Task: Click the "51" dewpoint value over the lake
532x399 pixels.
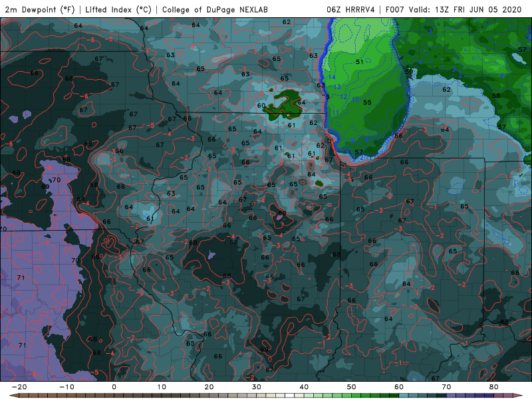Action: (x=360, y=62)
